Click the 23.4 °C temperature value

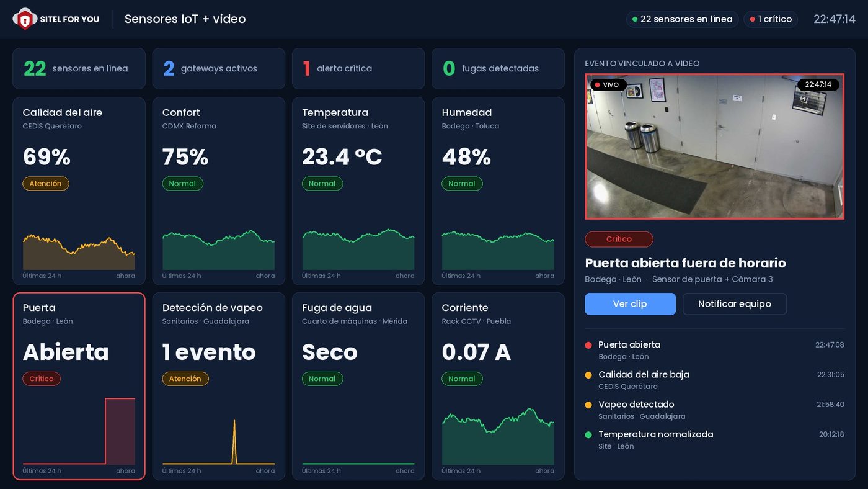342,157
